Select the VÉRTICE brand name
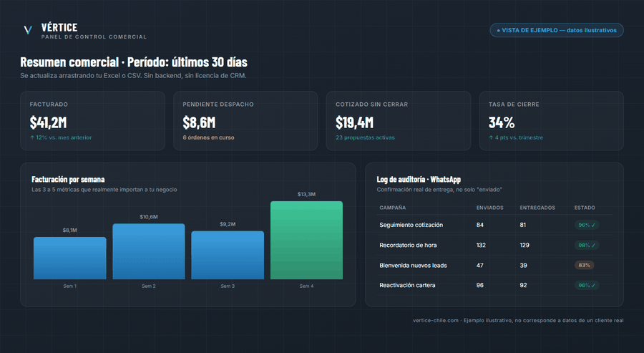The image size is (644, 353). tap(59, 27)
